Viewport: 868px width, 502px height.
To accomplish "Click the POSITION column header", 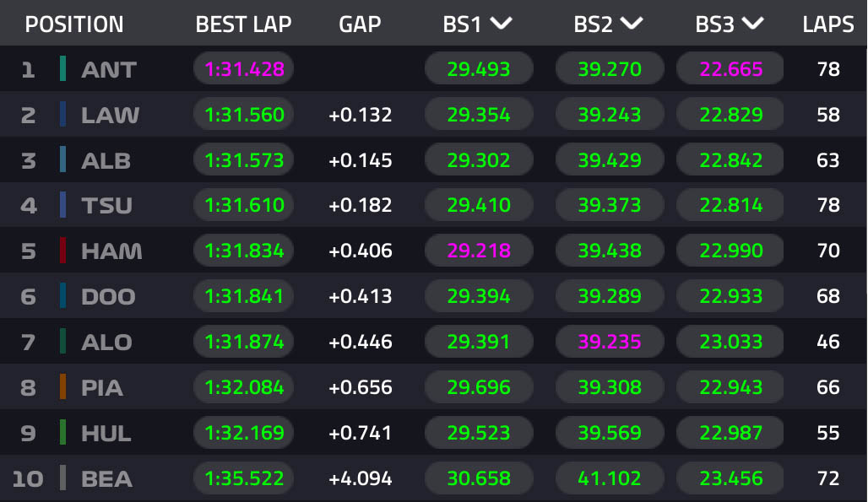I will point(74,24).
